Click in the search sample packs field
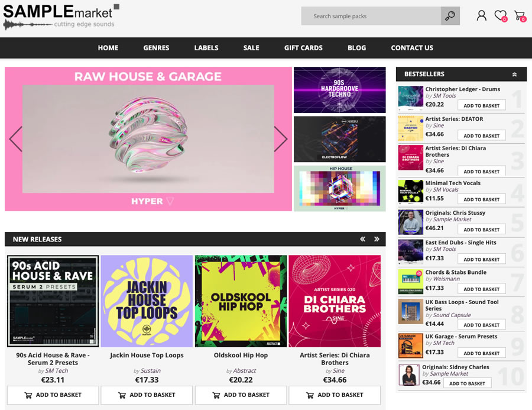532x410 pixels. click(371, 16)
